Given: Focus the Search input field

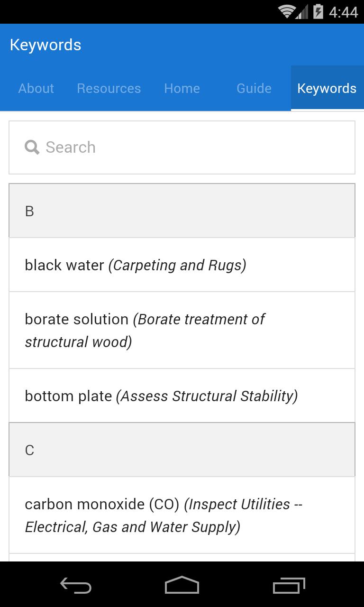Looking at the screenshot, I should [190, 147].
